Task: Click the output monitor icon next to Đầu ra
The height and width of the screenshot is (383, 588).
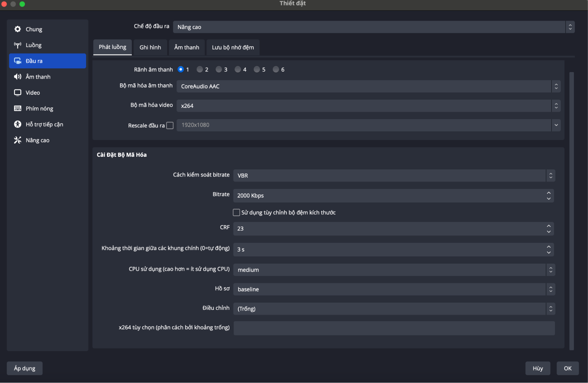Action: point(18,61)
